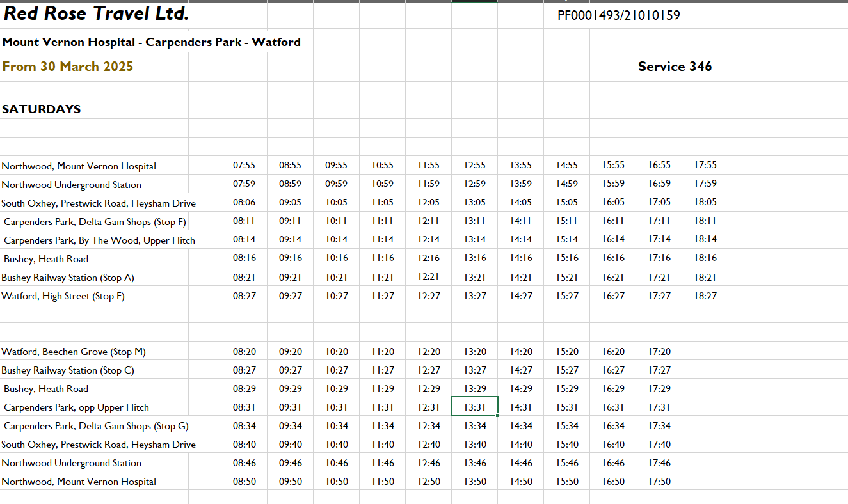Viewport: 848px width, 504px height.
Task: Select the 16:34 Delta Gain Shops (Stop G) time
Action: (x=613, y=426)
